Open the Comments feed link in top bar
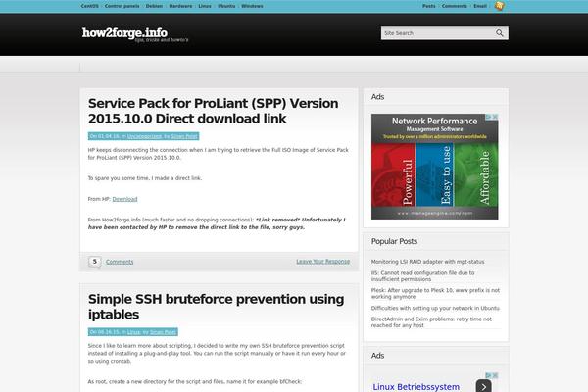Screen dimensions: 588x392 [x=455, y=6]
